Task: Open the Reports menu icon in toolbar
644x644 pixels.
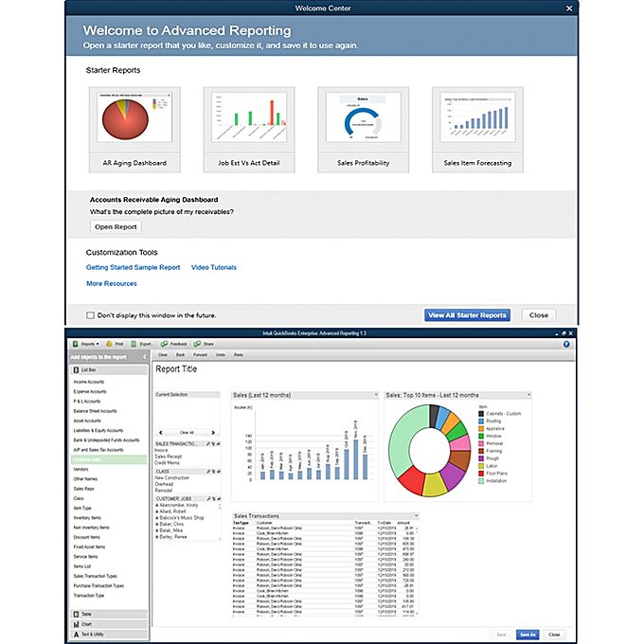Action: coord(74,345)
